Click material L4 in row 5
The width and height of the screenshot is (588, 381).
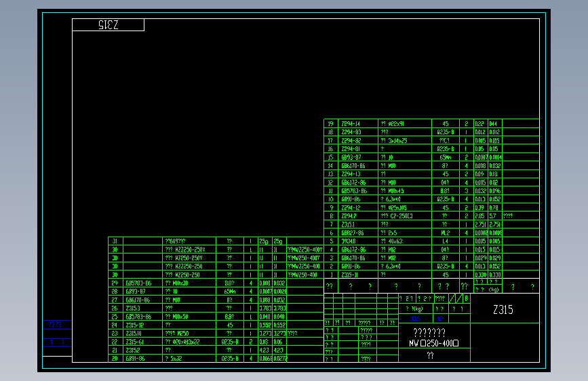(445, 241)
